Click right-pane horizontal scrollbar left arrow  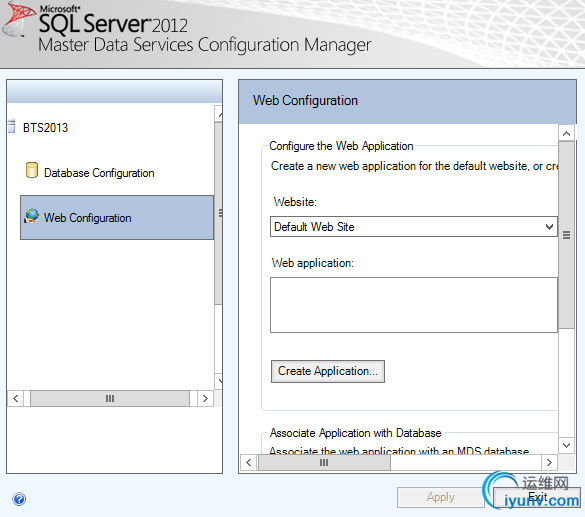pyautogui.click(x=248, y=463)
